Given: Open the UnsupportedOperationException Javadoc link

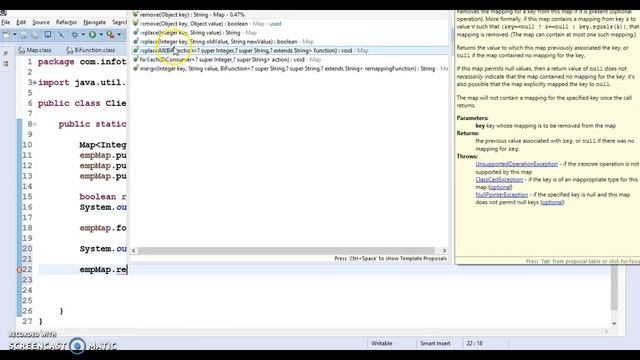Looking at the screenshot, I should coord(516,164).
